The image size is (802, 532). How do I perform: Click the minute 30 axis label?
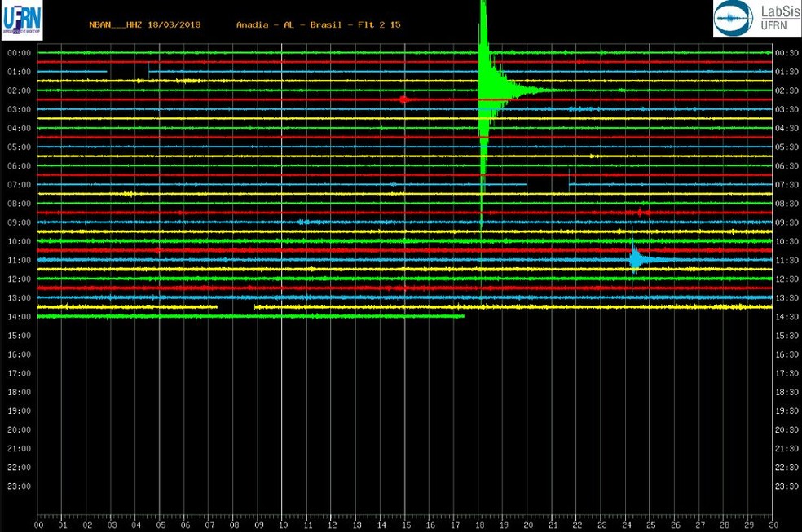773,525
